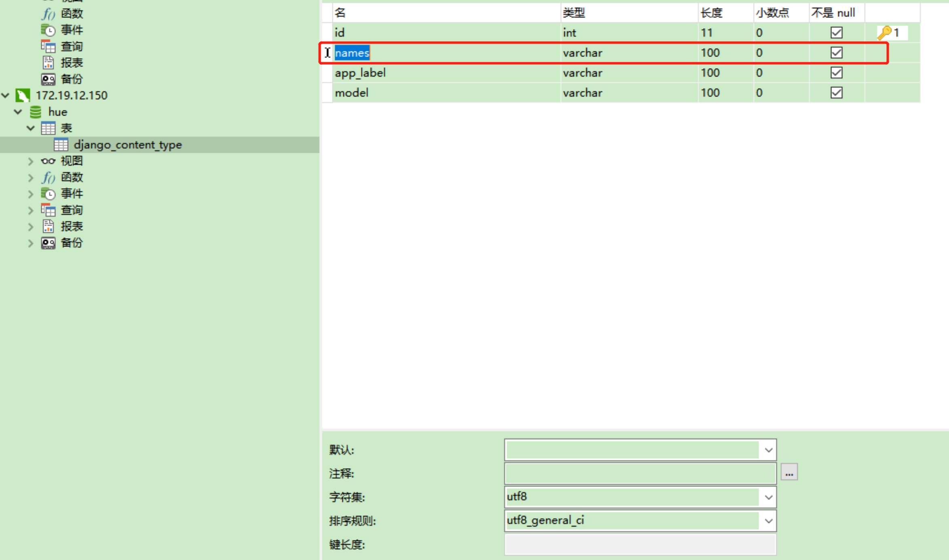Click the hue database icon

(36, 112)
